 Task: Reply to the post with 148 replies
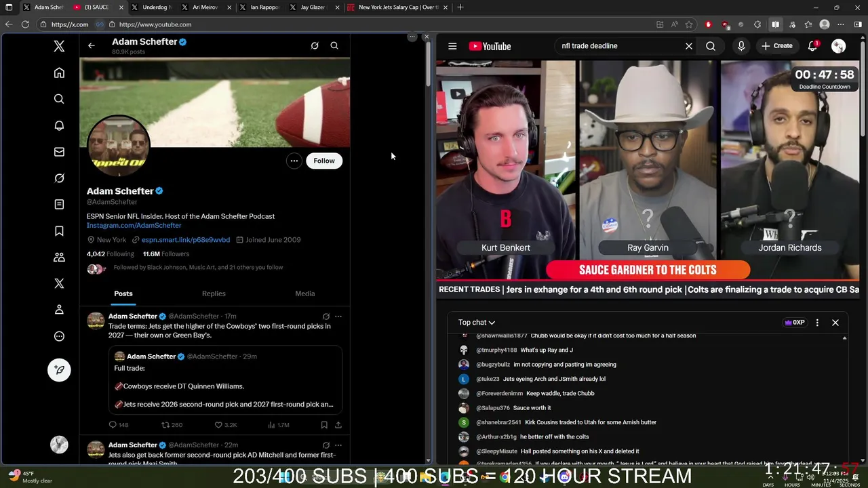pyautogui.click(x=119, y=425)
